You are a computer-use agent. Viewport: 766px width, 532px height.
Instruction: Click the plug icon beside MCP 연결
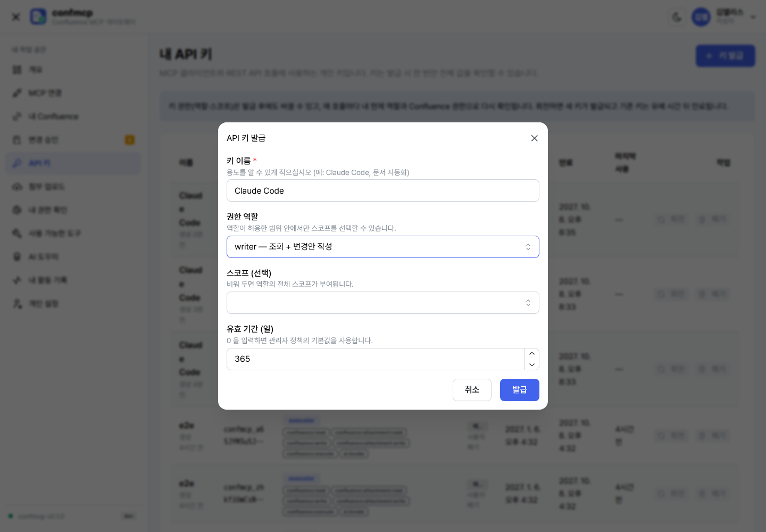click(x=17, y=93)
